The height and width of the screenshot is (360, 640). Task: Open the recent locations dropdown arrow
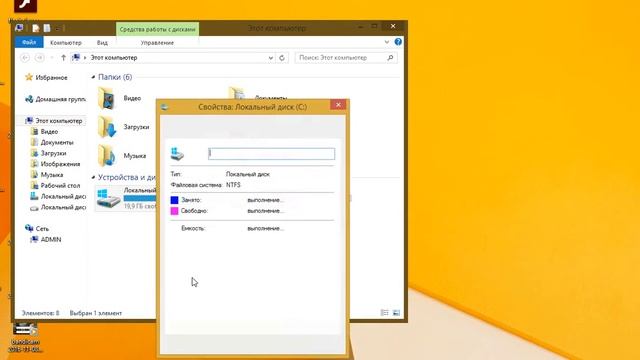tap(52, 58)
